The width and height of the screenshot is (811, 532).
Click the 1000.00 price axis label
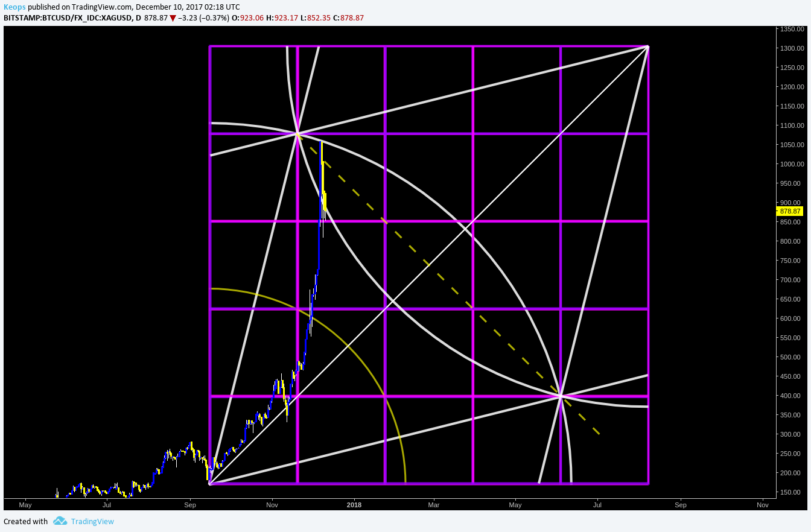point(792,164)
